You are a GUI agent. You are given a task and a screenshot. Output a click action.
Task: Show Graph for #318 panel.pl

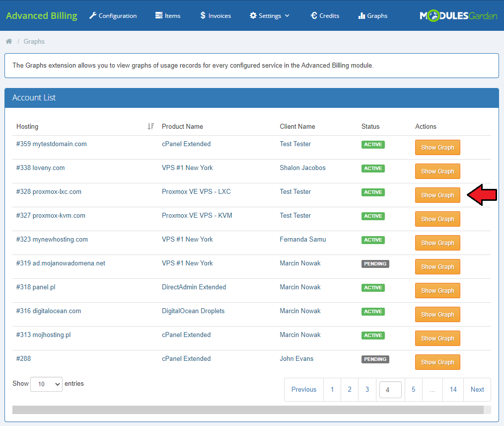437,290
